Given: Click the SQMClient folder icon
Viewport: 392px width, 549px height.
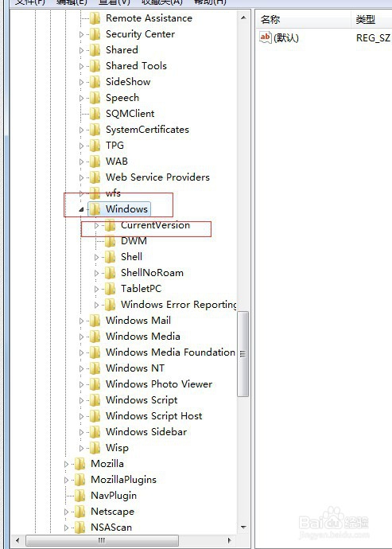Looking at the screenshot, I should click(x=95, y=114).
